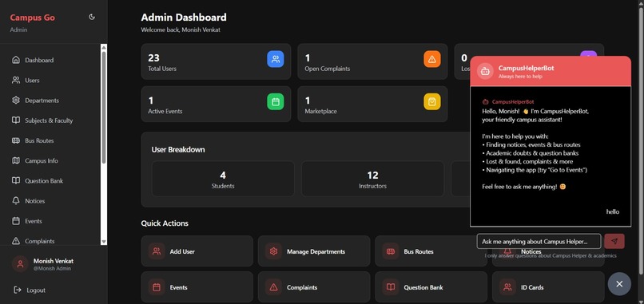
Task: Select the Students breakdown tile
Action: click(x=223, y=179)
